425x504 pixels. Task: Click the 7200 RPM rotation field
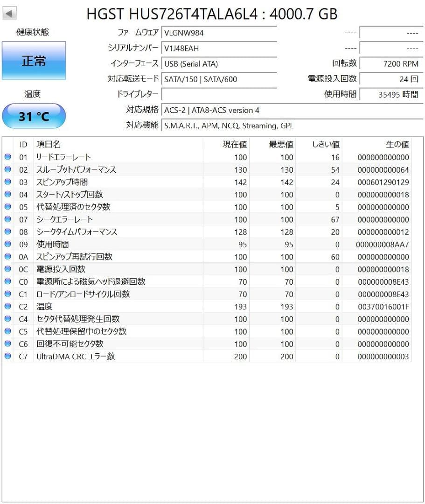391,63
